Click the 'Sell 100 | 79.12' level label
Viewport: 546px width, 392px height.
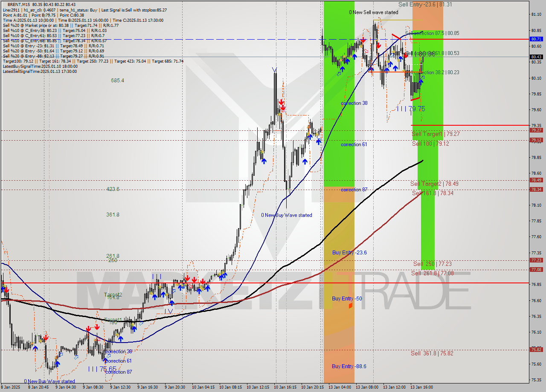coord(430,144)
